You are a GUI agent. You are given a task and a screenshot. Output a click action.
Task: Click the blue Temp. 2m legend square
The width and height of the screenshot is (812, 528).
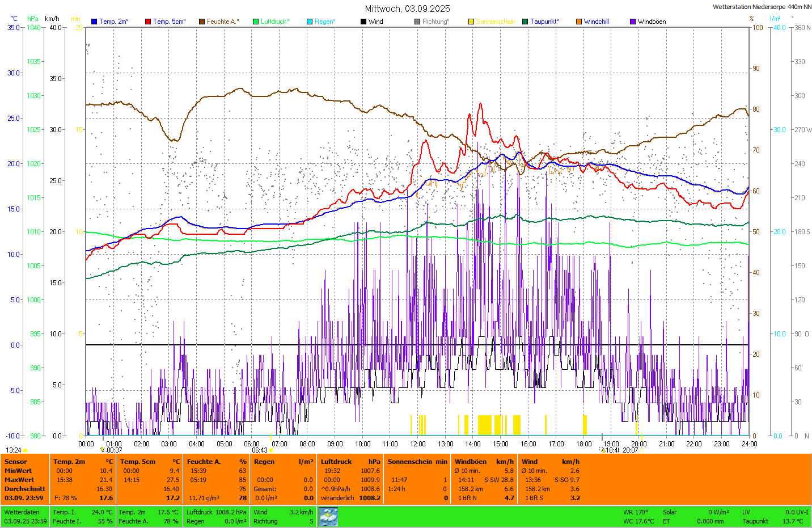pos(94,22)
